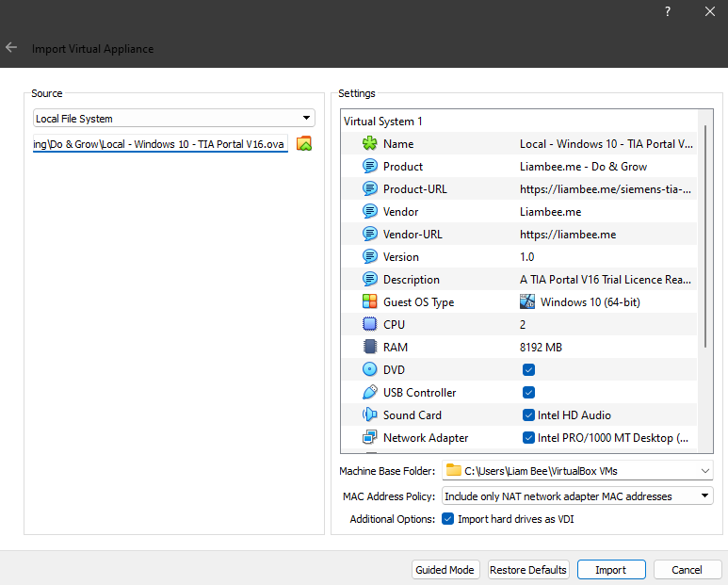Click the Sound Card speaker icon
The image size is (728, 585).
coord(369,415)
